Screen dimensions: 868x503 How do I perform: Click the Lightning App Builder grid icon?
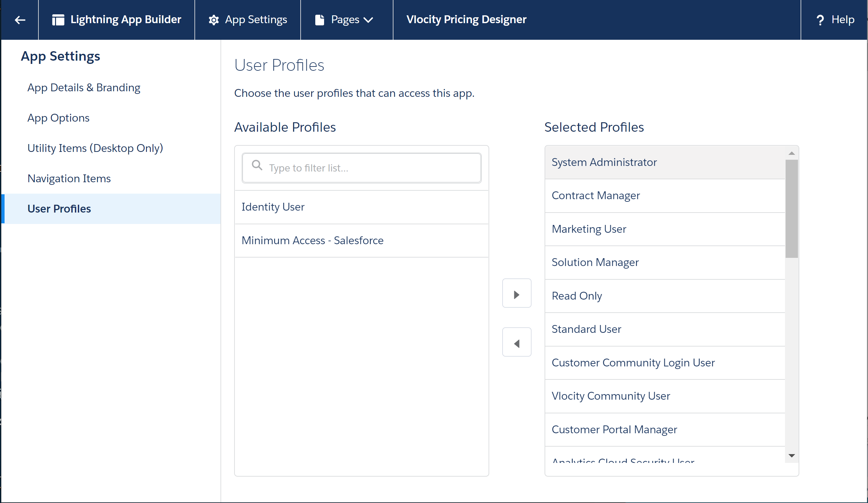[58, 20]
